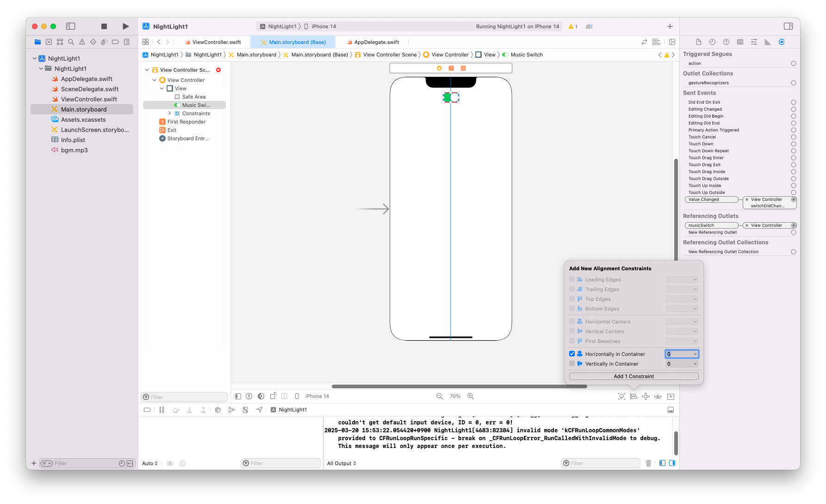Toggle the document outline panel icon
This screenshot has height=504, width=826.
click(x=238, y=396)
